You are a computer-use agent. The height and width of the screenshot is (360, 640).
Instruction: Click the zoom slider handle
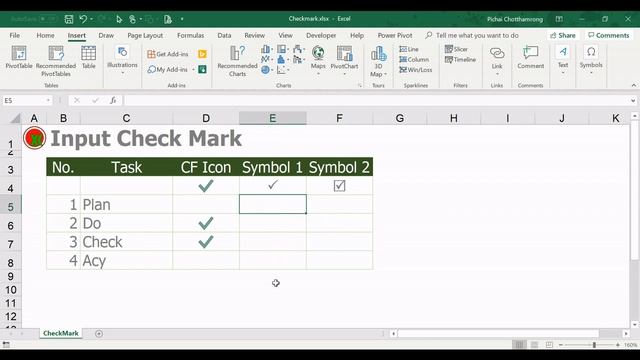pyautogui.click(x=594, y=345)
